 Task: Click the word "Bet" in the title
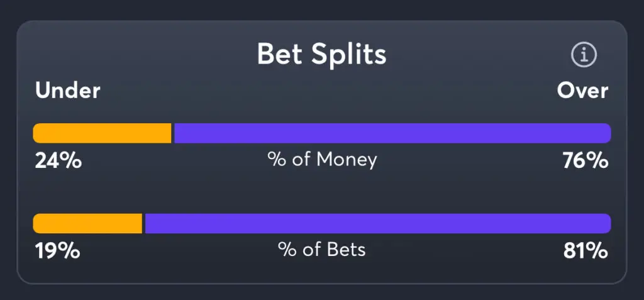pos(280,55)
